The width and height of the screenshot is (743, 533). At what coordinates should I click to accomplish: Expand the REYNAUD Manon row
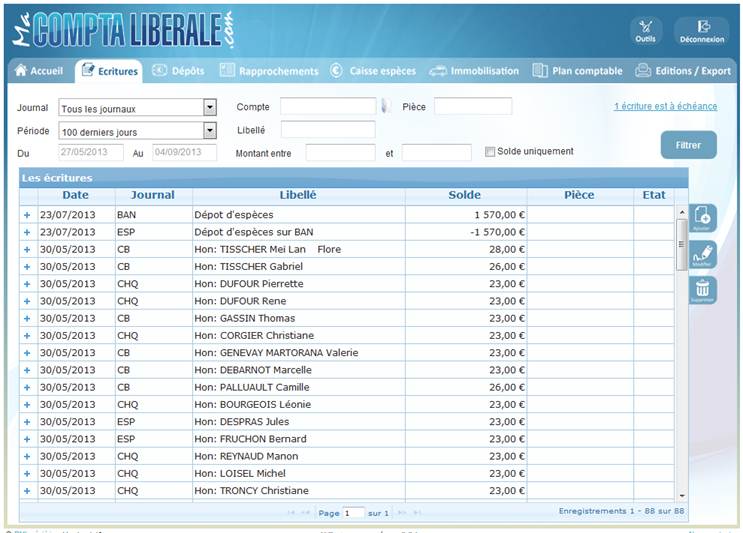click(x=27, y=456)
